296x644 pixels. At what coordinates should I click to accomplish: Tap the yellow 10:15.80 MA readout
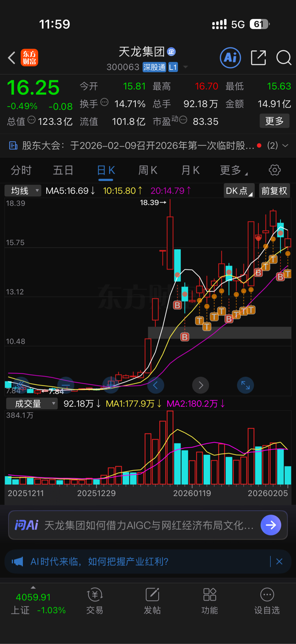[123, 191]
